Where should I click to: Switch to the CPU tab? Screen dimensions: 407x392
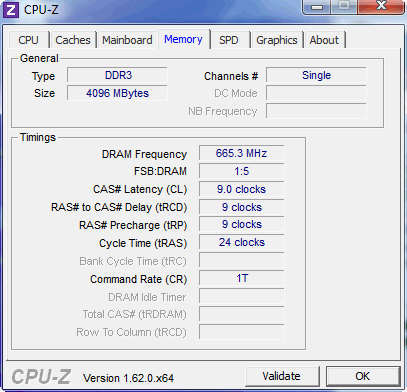[x=29, y=40]
